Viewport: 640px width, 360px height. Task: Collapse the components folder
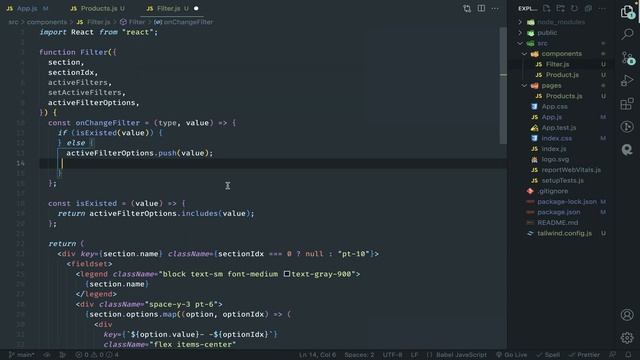(524, 54)
